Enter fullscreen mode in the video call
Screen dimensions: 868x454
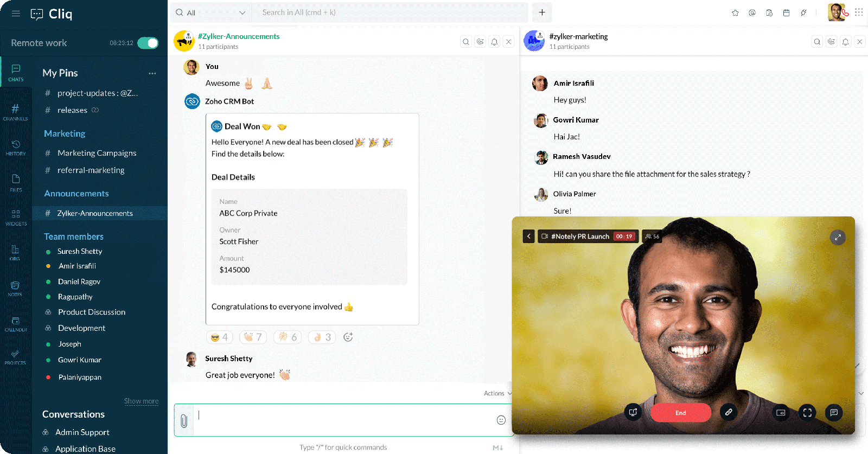coord(807,412)
